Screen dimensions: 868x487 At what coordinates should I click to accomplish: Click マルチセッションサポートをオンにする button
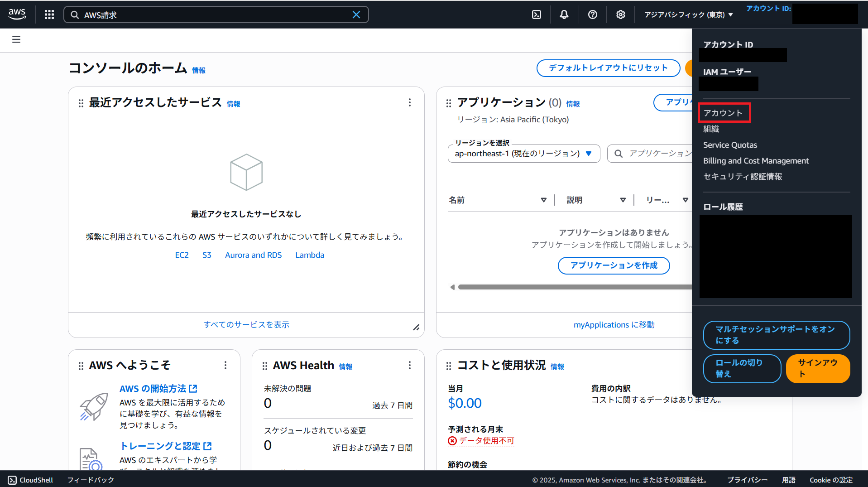point(776,335)
